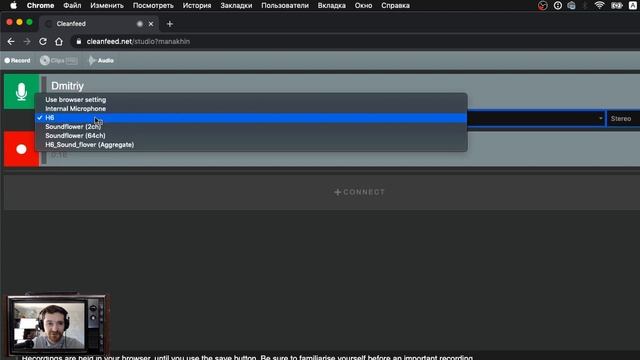Image resolution: width=640 pixels, height=360 pixels.
Task: Click the input device dropdown arrow
Action: [600, 118]
